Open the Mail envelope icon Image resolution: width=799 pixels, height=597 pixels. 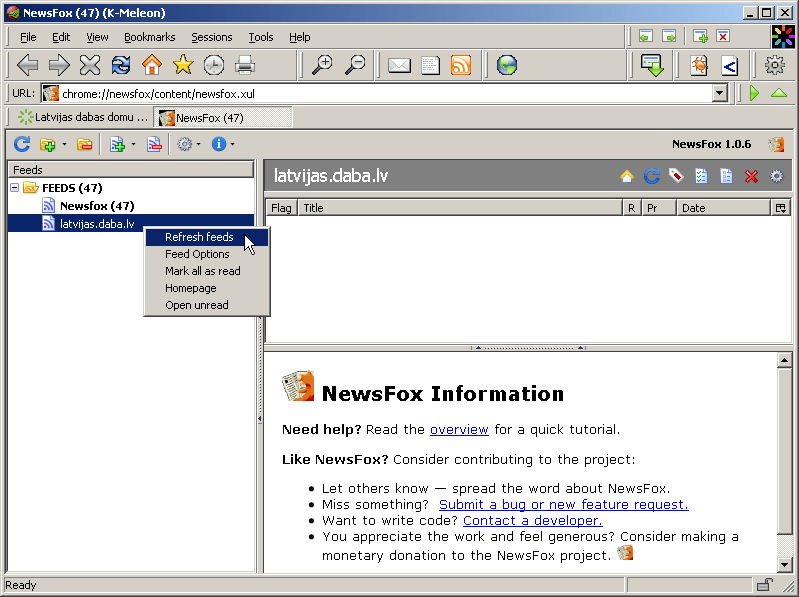(x=399, y=65)
